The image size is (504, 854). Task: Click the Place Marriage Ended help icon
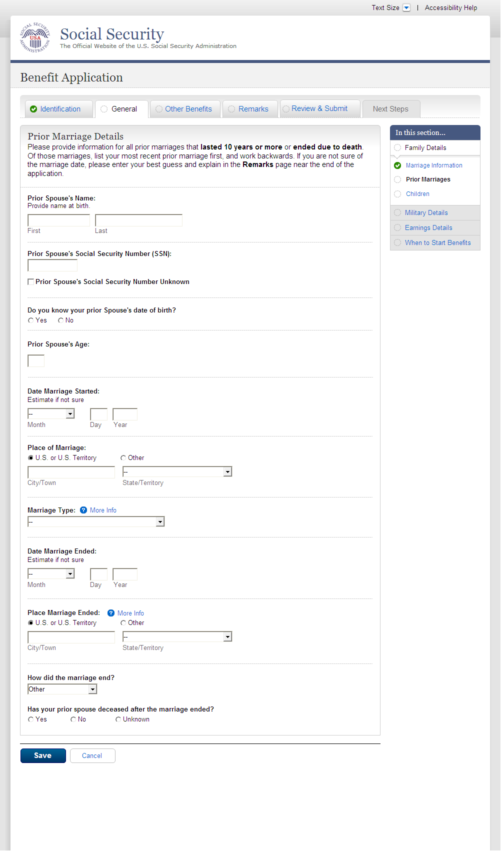111,613
